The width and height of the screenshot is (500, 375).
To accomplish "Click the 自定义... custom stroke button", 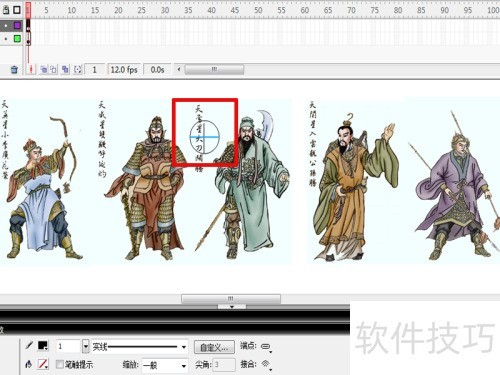I will (x=215, y=347).
